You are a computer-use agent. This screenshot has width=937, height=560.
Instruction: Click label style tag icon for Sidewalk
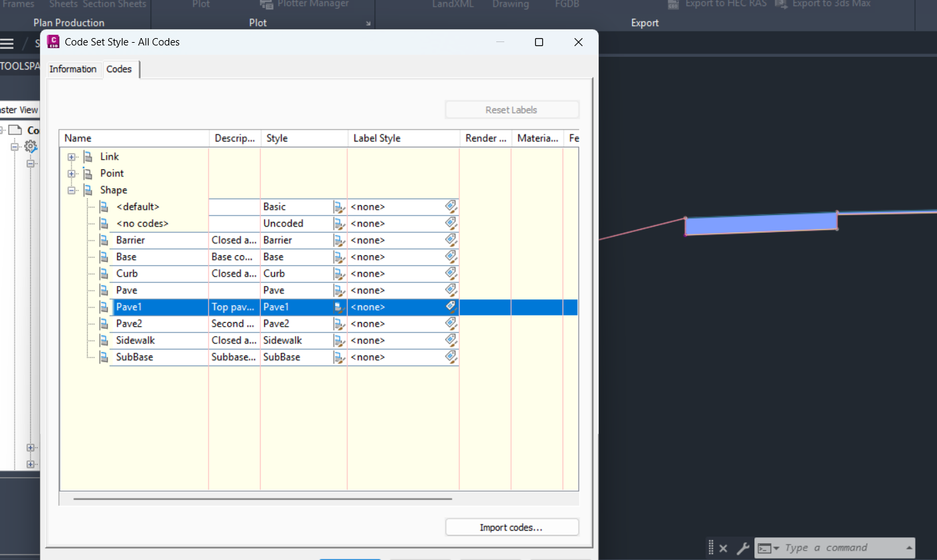(x=451, y=339)
